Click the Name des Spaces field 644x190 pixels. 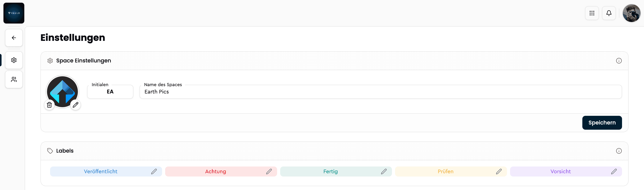(x=381, y=92)
